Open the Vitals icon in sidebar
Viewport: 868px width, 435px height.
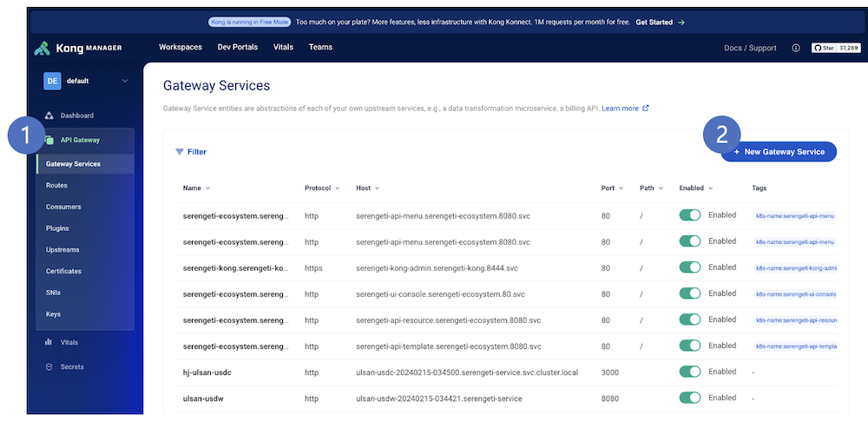tap(49, 342)
